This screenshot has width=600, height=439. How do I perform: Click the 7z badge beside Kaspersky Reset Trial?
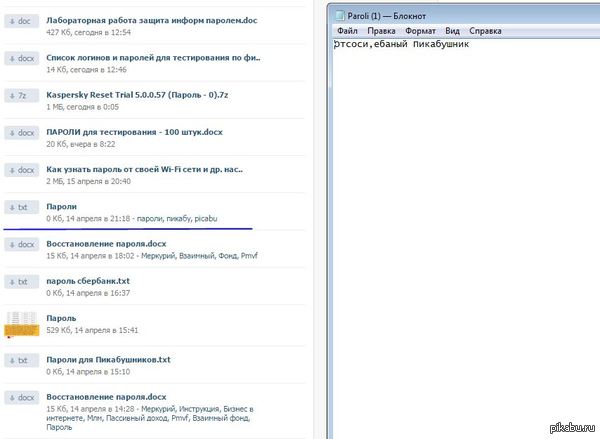[x=21, y=95]
